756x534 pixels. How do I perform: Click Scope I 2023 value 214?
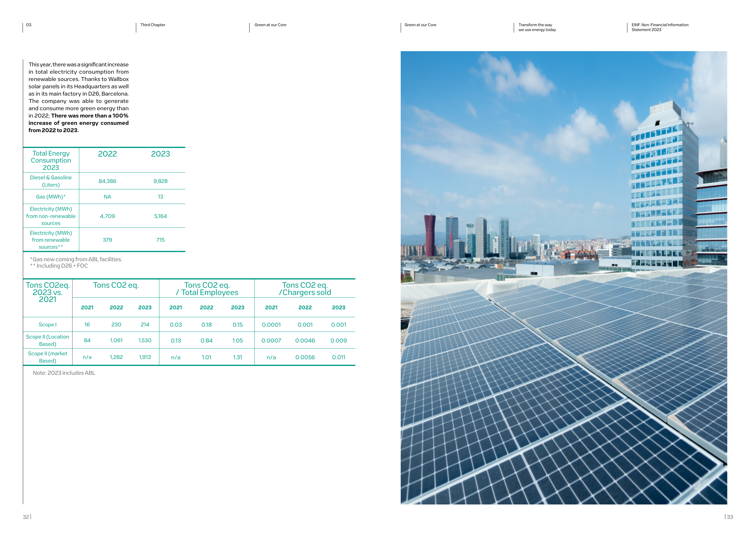pyautogui.click(x=145, y=325)
